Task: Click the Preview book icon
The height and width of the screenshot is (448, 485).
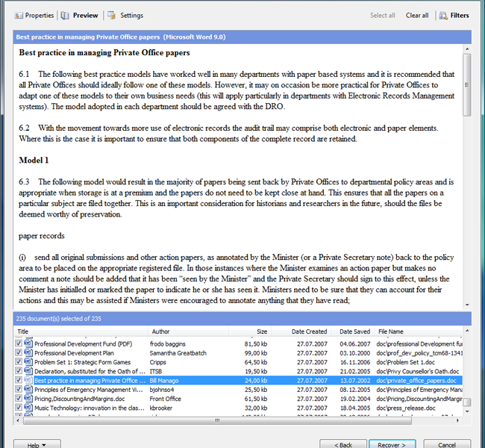Action: point(65,16)
